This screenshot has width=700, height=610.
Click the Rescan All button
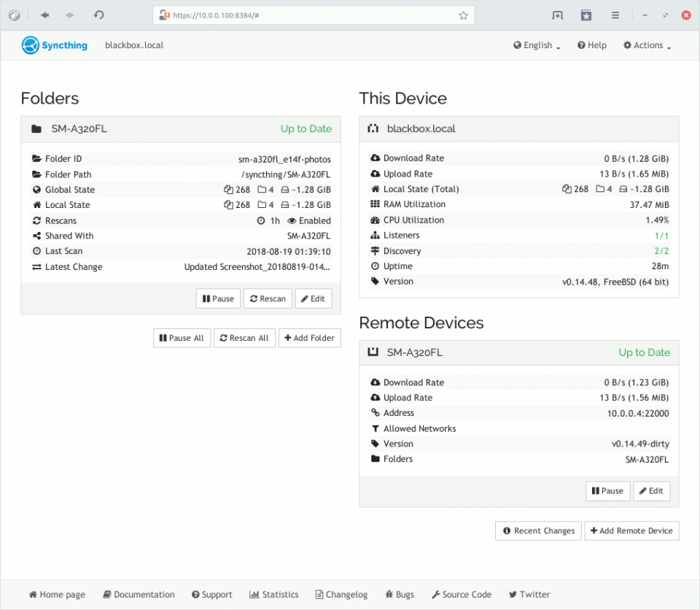point(245,338)
